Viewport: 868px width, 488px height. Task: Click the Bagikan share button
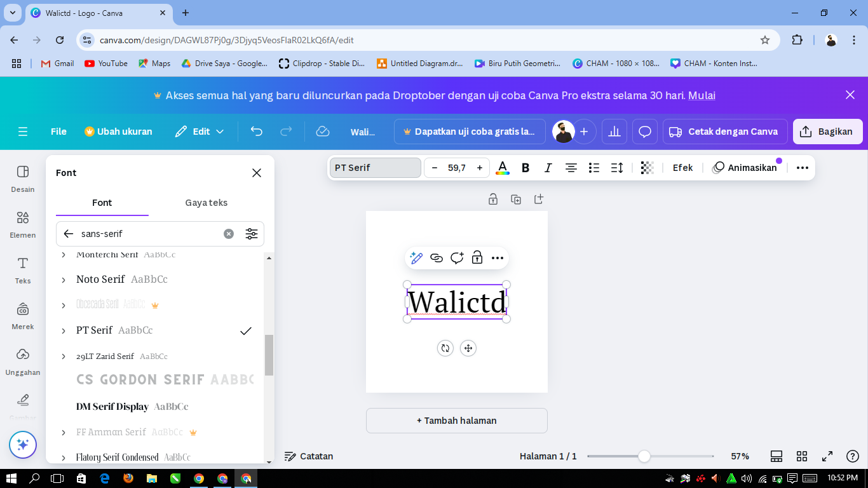point(828,132)
